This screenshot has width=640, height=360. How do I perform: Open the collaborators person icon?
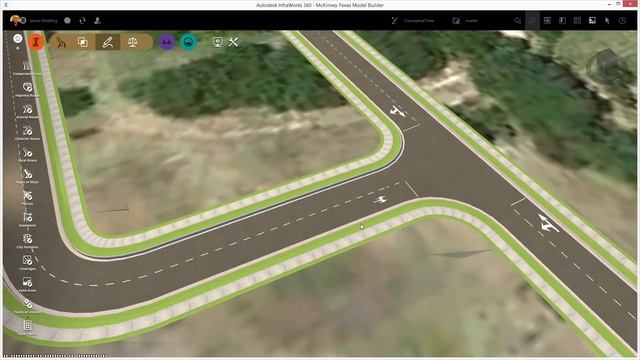pos(97,20)
